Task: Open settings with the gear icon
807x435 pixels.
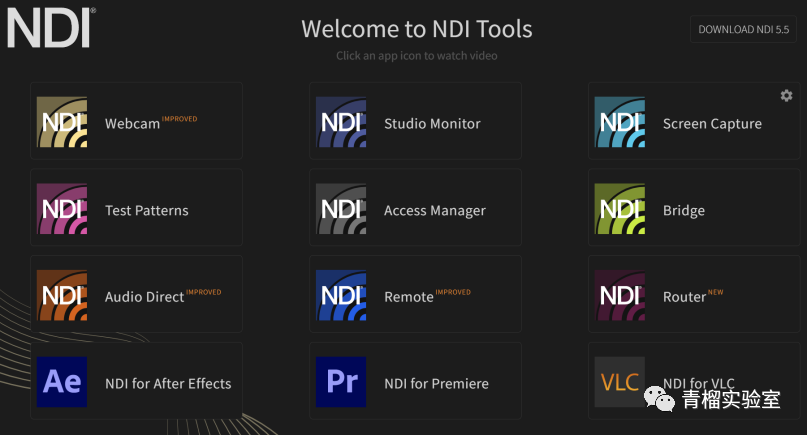Action: click(x=786, y=96)
